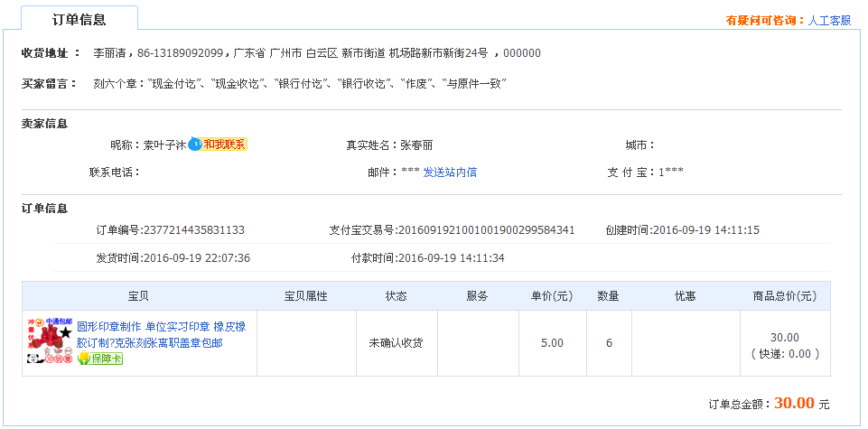
Task: Click the 商品总价(元) column header
Action: (784, 296)
